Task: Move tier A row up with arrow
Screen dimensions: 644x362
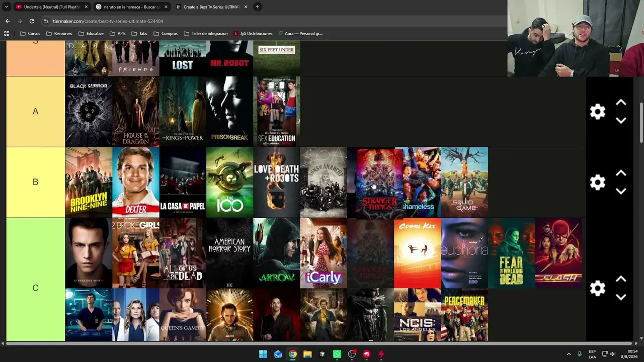Action: click(621, 103)
